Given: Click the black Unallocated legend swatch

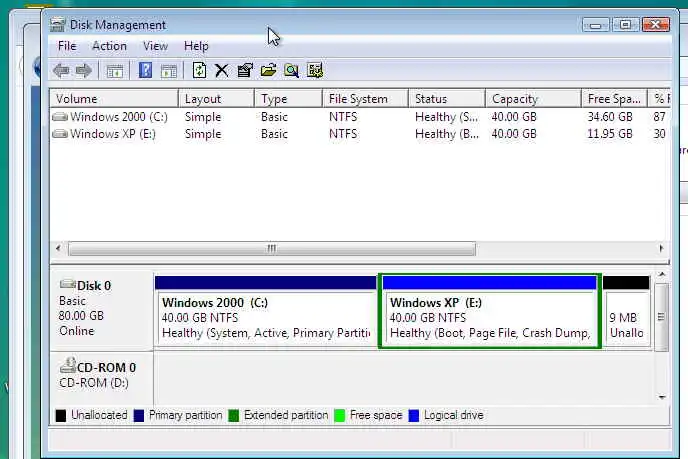Looking at the screenshot, I should (x=61, y=416).
